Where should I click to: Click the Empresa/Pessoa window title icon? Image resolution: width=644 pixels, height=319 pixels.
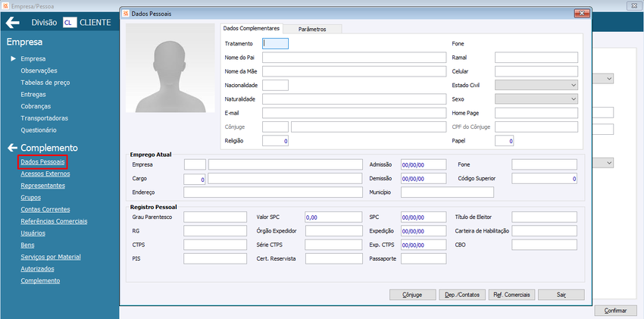(x=5, y=6)
